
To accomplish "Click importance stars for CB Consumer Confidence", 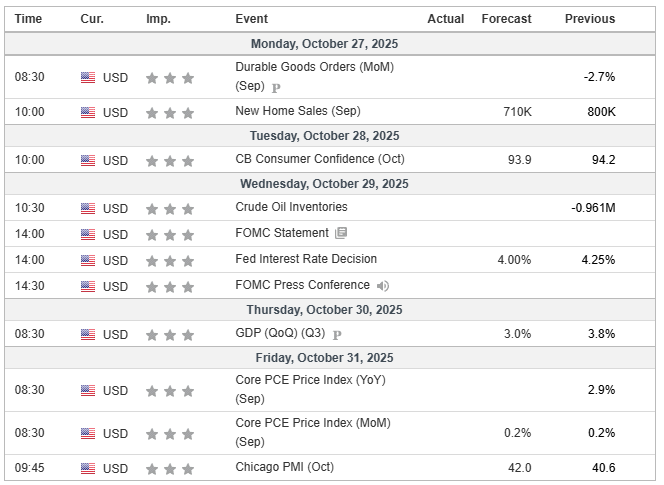I will tap(169, 161).
